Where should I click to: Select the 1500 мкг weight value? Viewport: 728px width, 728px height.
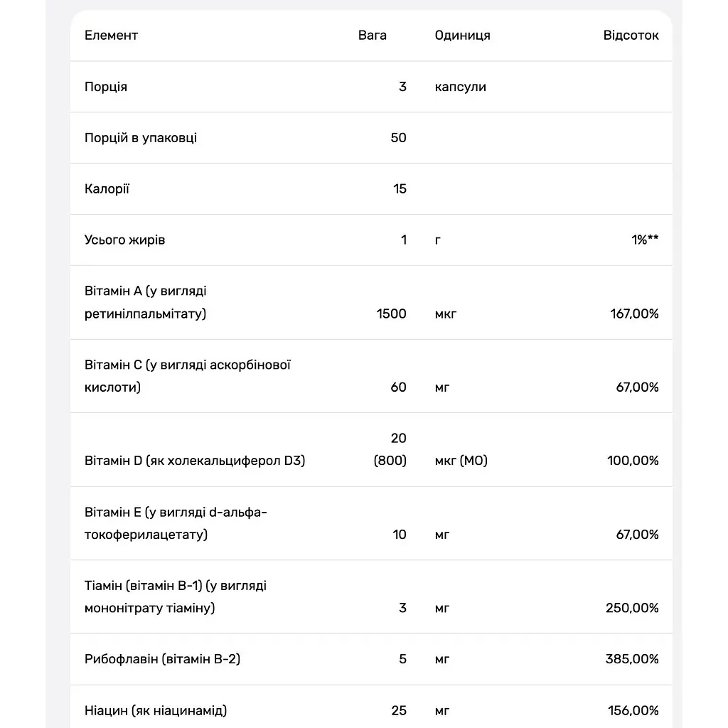392,314
